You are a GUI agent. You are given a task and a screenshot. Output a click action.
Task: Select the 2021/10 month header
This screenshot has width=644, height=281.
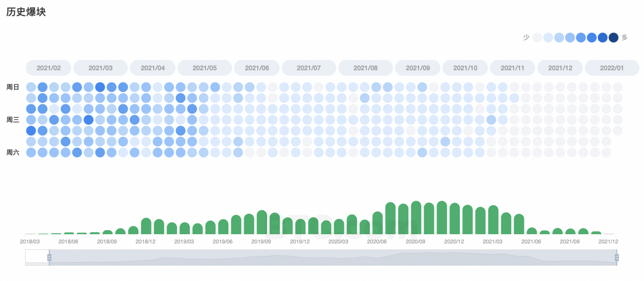tap(465, 68)
